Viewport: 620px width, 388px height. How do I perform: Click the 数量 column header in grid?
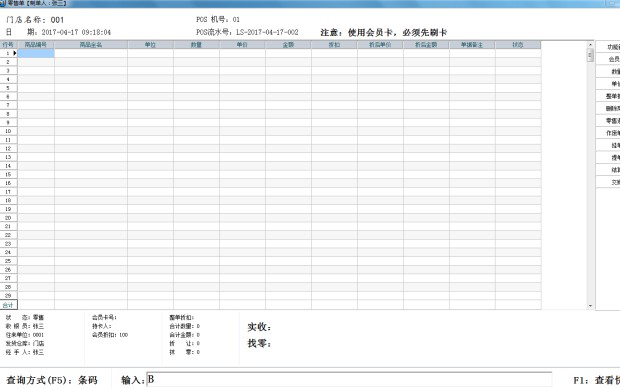click(197, 45)
